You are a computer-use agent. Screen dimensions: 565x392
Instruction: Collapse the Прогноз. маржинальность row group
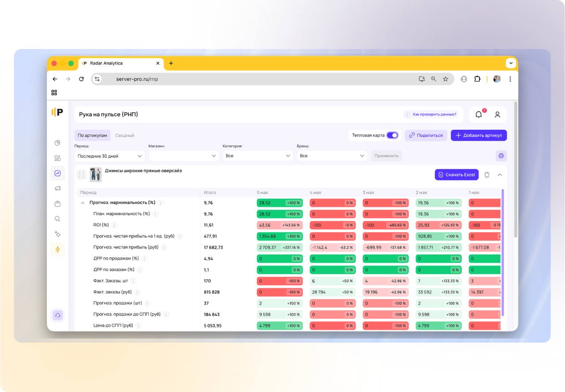click(83, 203)
